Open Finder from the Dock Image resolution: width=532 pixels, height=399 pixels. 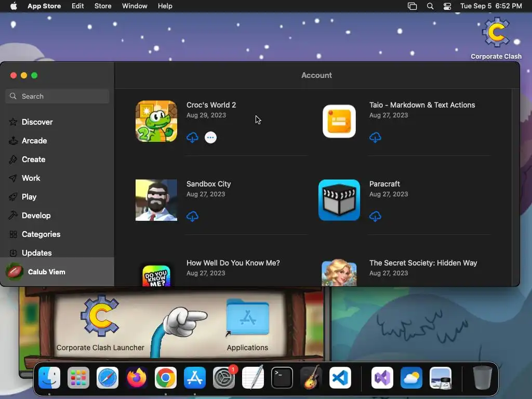click(x=49, y=378)
